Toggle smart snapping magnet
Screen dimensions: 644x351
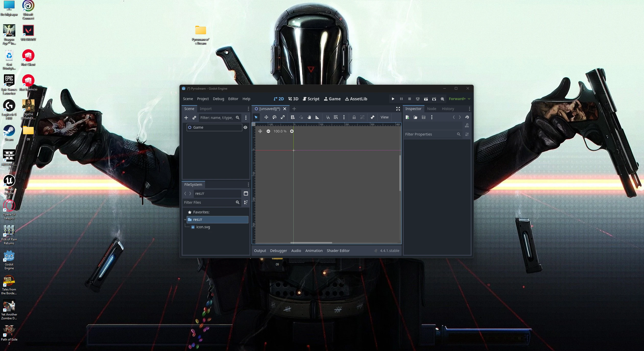tap(328, 117)
